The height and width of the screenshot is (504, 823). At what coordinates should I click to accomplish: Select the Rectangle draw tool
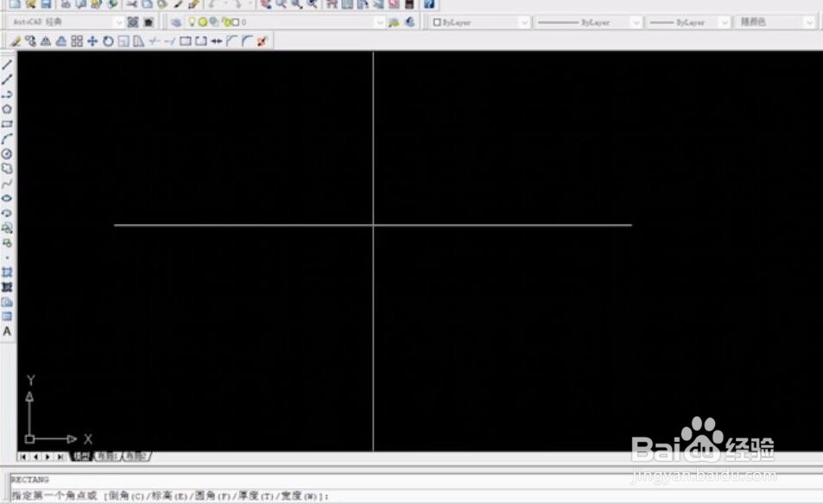click(7, 124)
